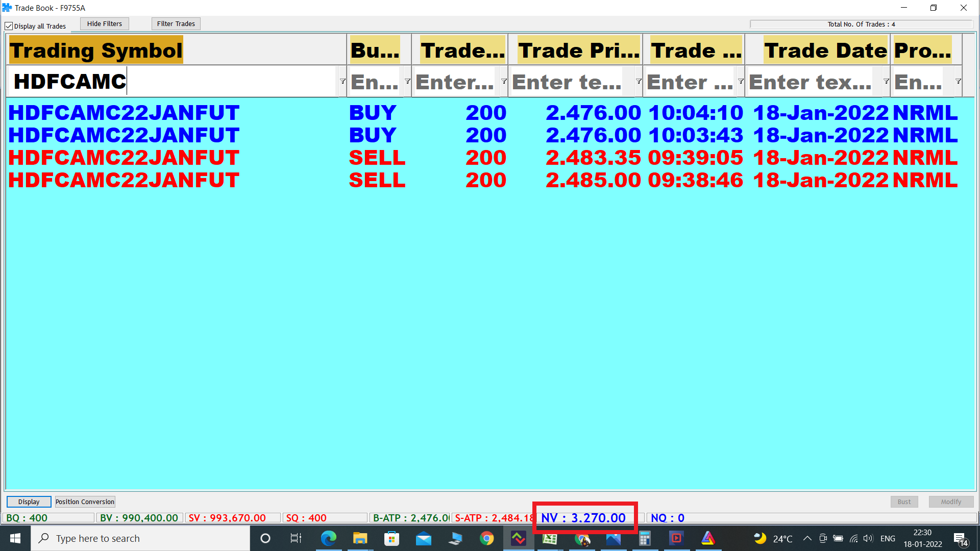
Task: Show hidden system tray icons
Action: point(807,538)
